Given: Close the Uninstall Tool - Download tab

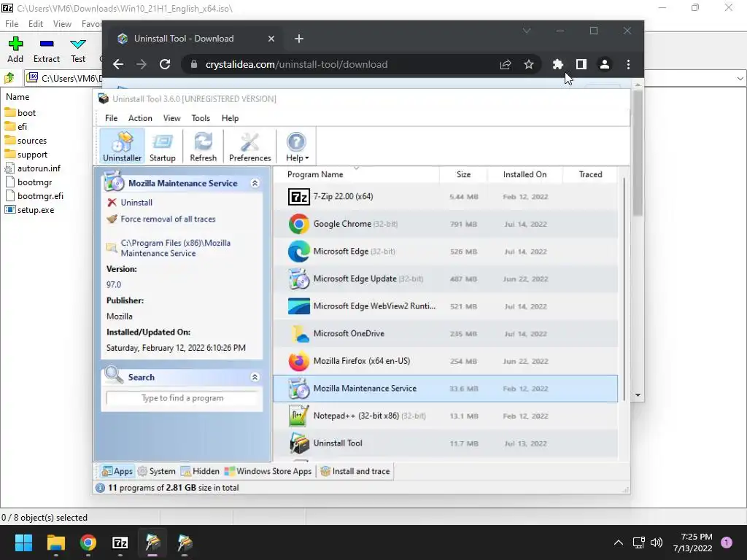Looking at the screenshot, I should coord(271,39).
